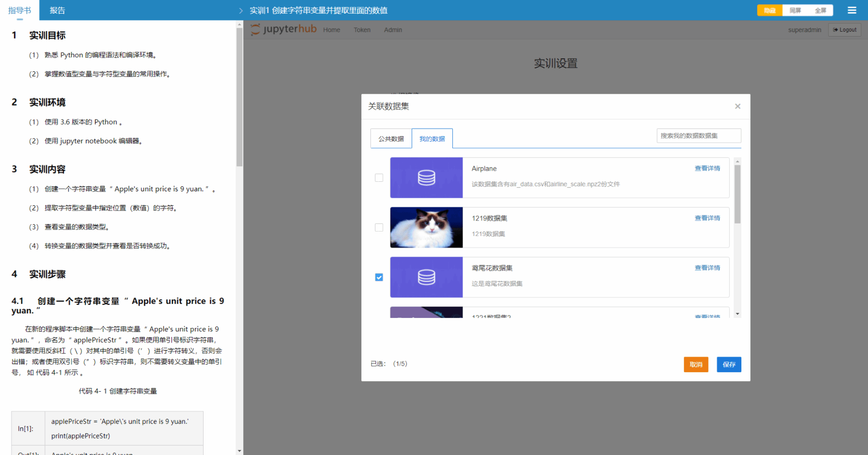
Task: Open the hamburger menu in the top bar
Action: click(851, 11)
